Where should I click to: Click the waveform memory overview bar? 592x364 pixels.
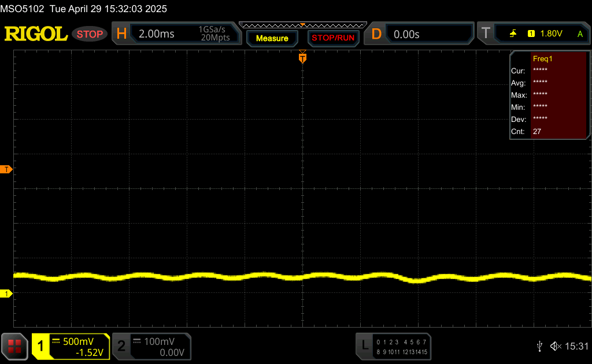(x=303, y=25)
